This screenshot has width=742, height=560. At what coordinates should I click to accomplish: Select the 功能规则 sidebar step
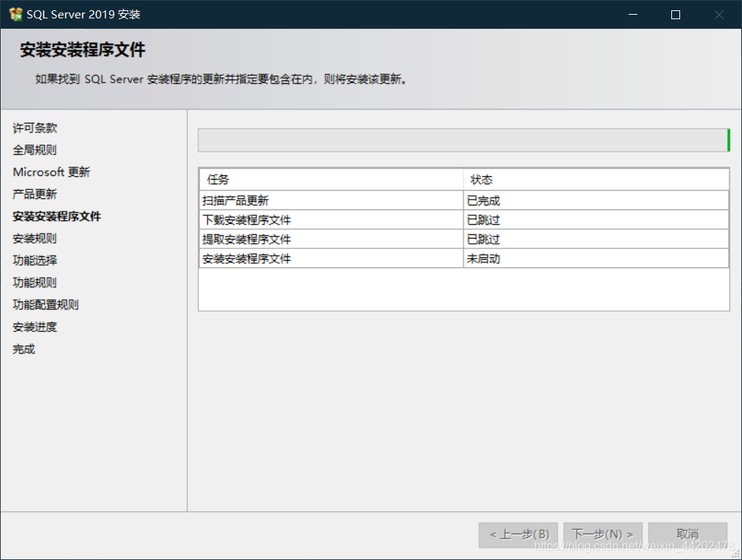pyautogui.click(x=35, y=283)
